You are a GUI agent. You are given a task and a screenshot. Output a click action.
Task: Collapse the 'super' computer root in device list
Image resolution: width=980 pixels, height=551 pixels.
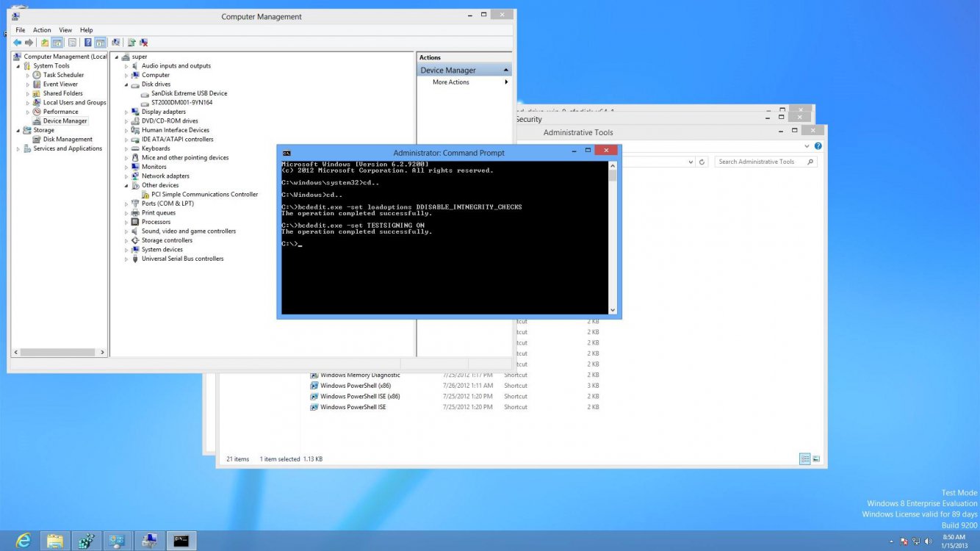click(116, 57)
